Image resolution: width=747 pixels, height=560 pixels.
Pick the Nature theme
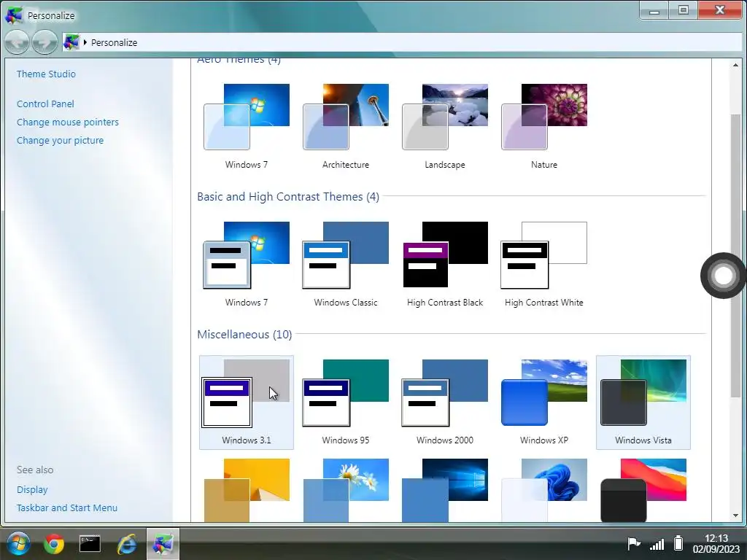click(543, 125)
